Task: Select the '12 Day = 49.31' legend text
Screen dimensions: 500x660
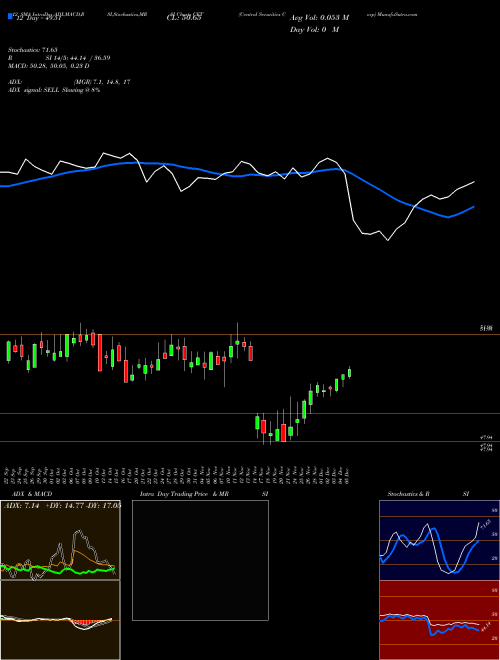Action: coord(37,18)
